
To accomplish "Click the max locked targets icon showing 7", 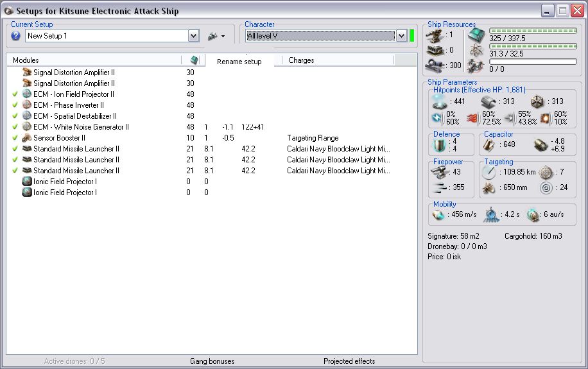I will coord(546,173).
